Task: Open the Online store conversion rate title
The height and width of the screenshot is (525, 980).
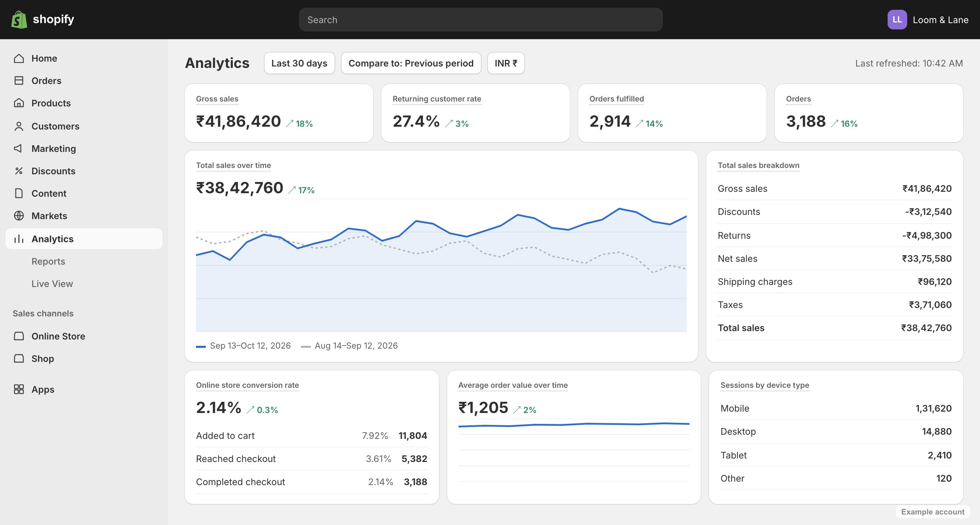Action: tap(247, 385)
